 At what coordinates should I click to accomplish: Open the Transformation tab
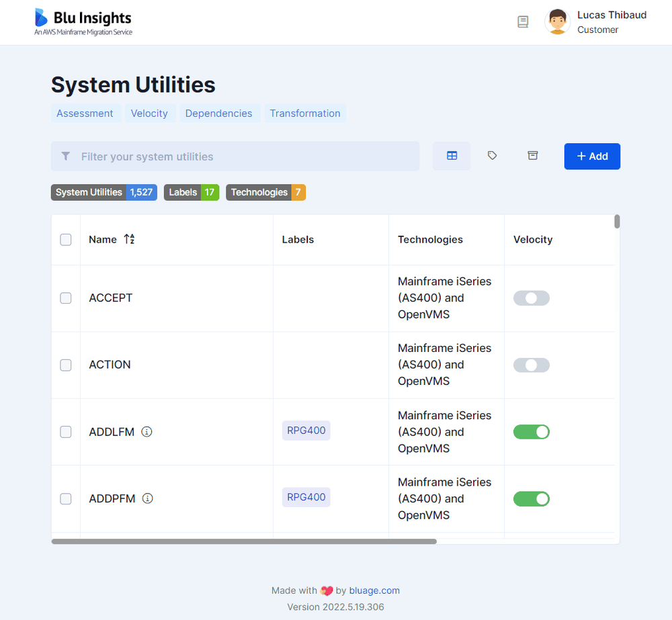pyautogui.click(x=304, y=113)
